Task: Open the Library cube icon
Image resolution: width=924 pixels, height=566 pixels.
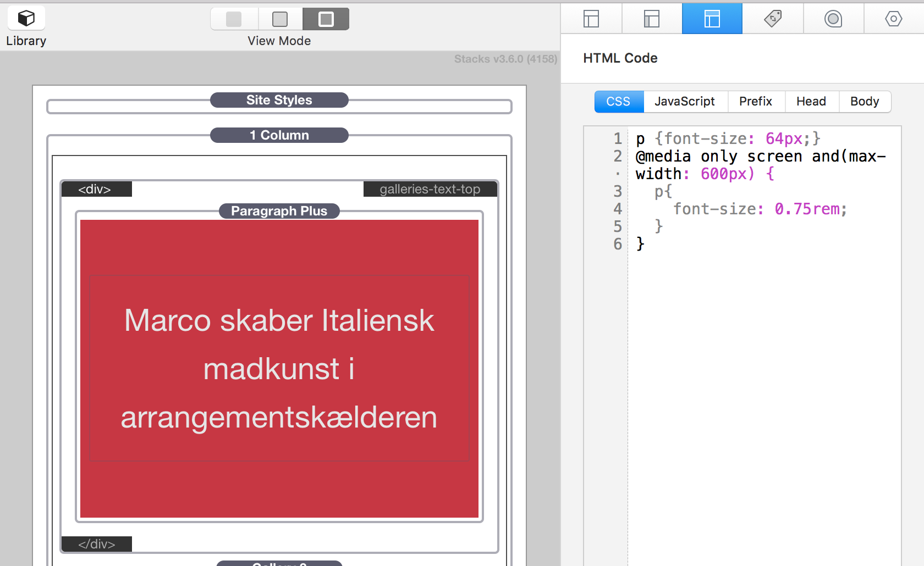Action: [x=26, y=18]
